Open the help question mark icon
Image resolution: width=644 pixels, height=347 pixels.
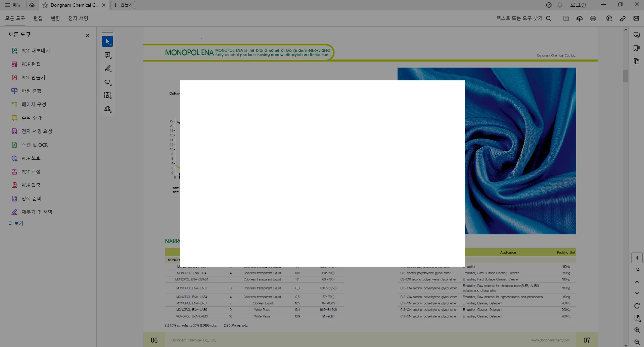tap(549, 5)
